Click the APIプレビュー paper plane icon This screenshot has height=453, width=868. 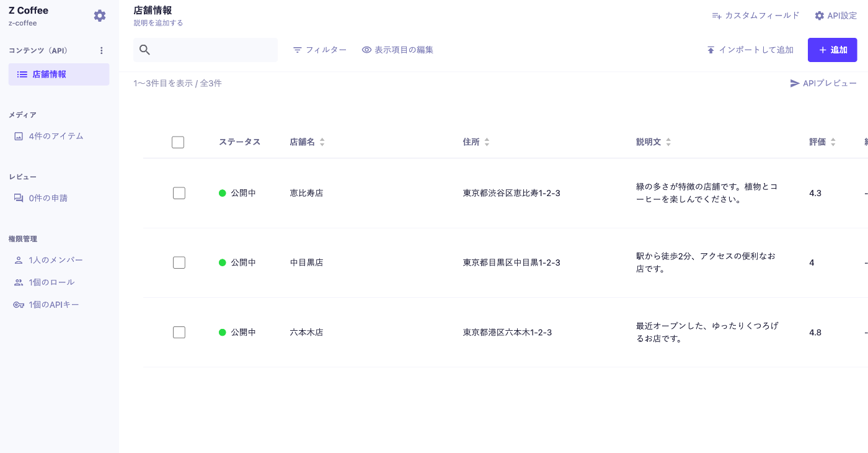(795, 83)
